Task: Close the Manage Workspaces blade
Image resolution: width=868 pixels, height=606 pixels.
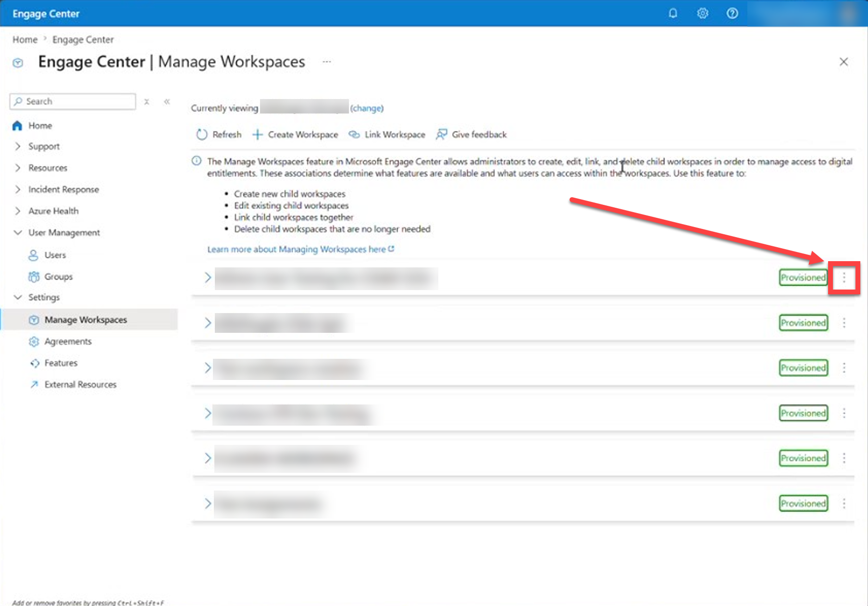Action: 843,62
